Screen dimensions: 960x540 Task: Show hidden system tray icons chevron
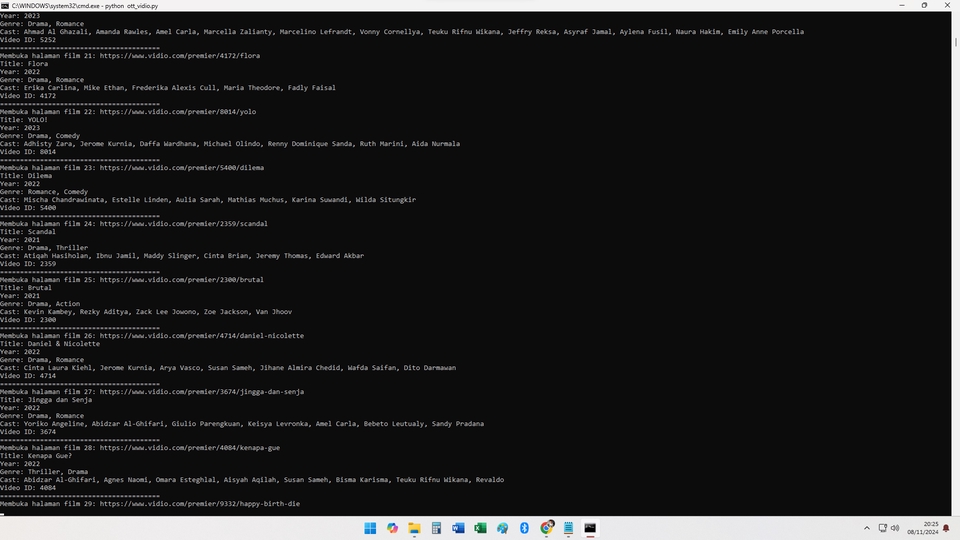point(866,528)
